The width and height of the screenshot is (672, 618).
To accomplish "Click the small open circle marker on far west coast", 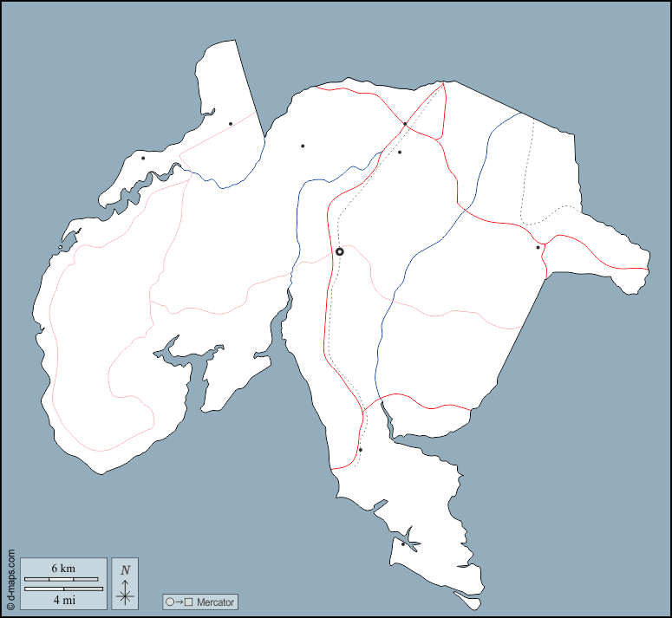I will point(60,248).
